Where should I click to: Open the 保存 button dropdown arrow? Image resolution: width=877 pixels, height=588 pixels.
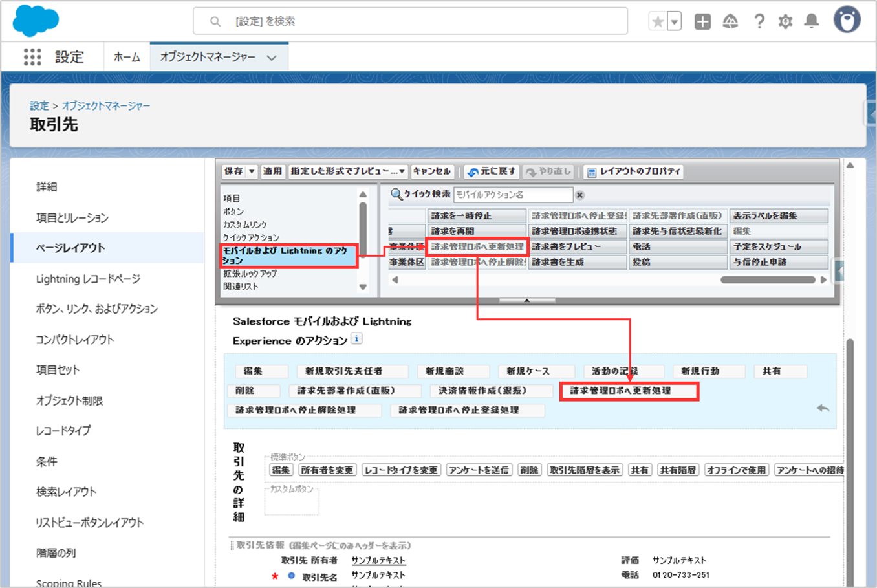point(252,171)
